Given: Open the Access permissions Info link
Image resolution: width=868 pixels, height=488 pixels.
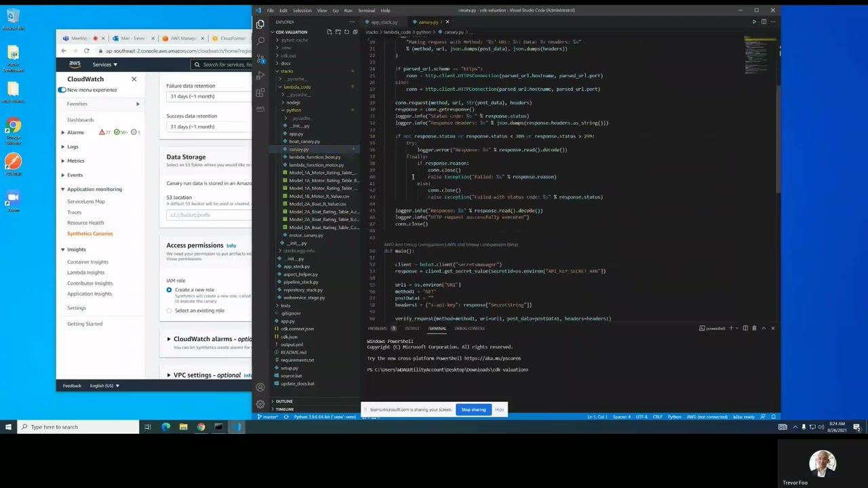Looking at the screenshot, I should click(231, 245).
